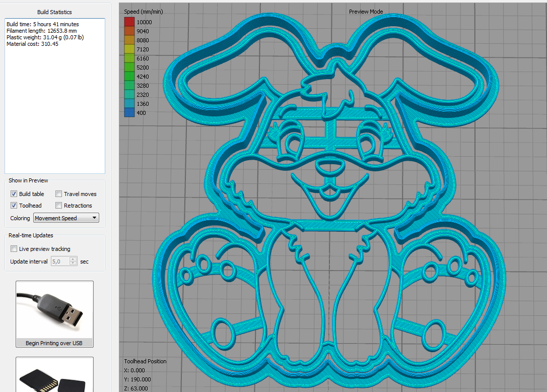Uncheck the Build table checkbox
This screenshot has width=547, height=392.
14,194
